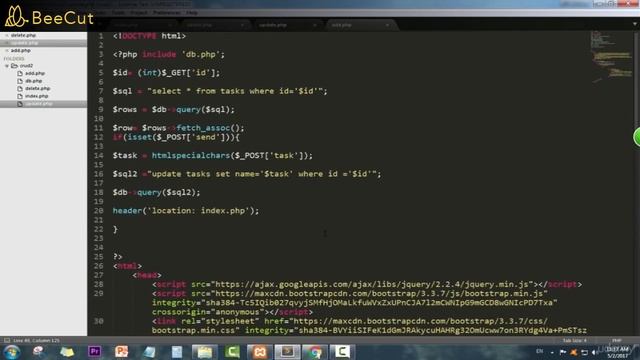
Task: Open the Windows Start menu
Action: click(11, 352)
